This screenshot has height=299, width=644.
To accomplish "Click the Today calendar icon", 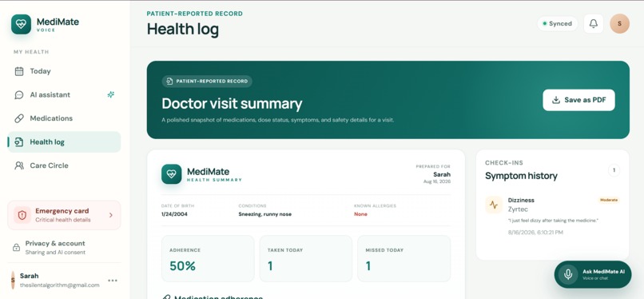I will 19,71.
